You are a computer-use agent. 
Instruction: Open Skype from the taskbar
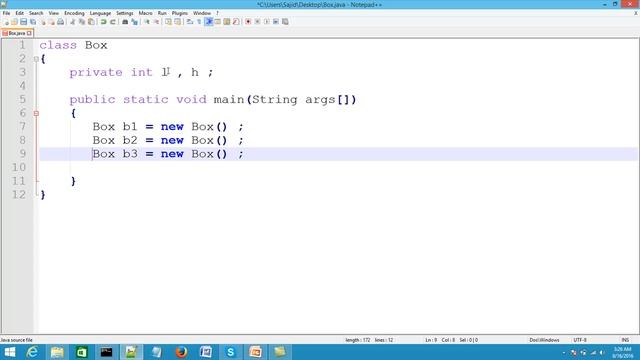pyautogui.click(x=231, y=352)
